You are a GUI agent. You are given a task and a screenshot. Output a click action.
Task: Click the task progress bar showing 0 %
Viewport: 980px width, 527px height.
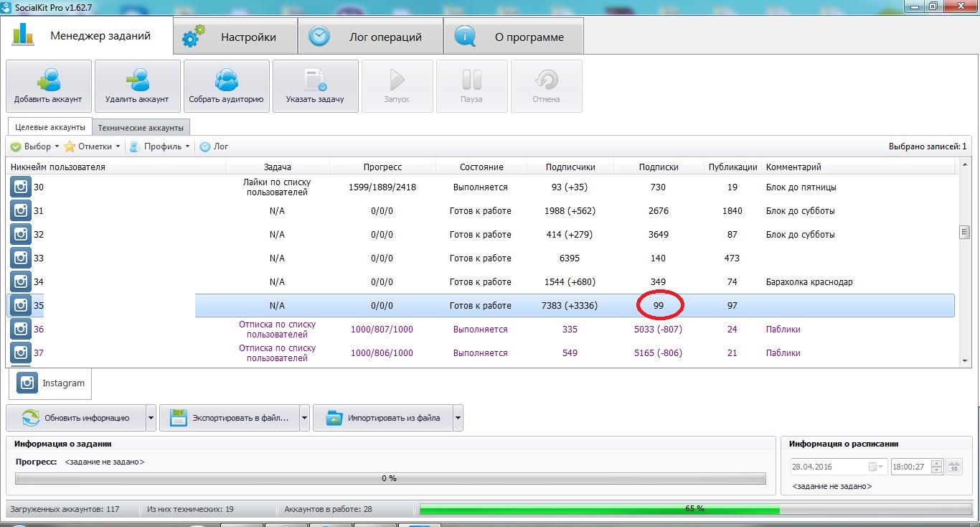pyautogui.click(x=390, y=478)
